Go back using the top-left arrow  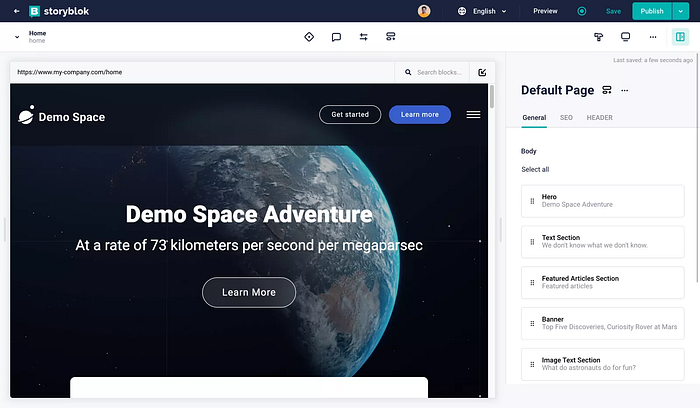click(x=17, y=11)
